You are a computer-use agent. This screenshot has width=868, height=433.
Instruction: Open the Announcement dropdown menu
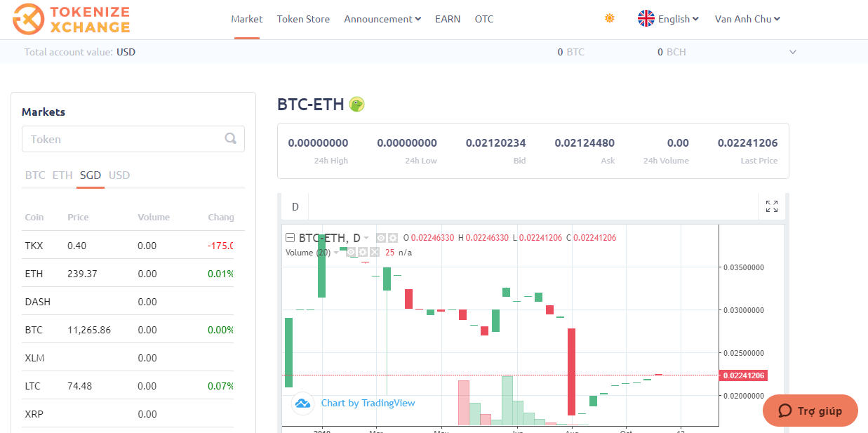click(x=382, y=19)
